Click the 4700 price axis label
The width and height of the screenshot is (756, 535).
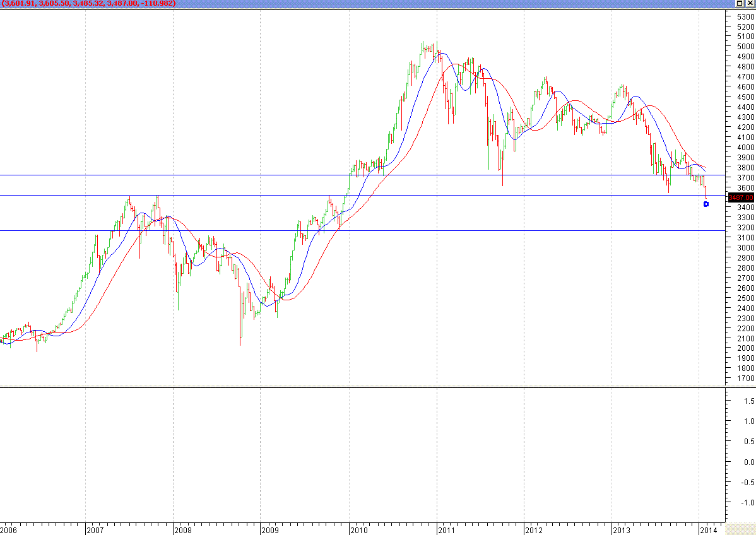[x=745, y=76]
